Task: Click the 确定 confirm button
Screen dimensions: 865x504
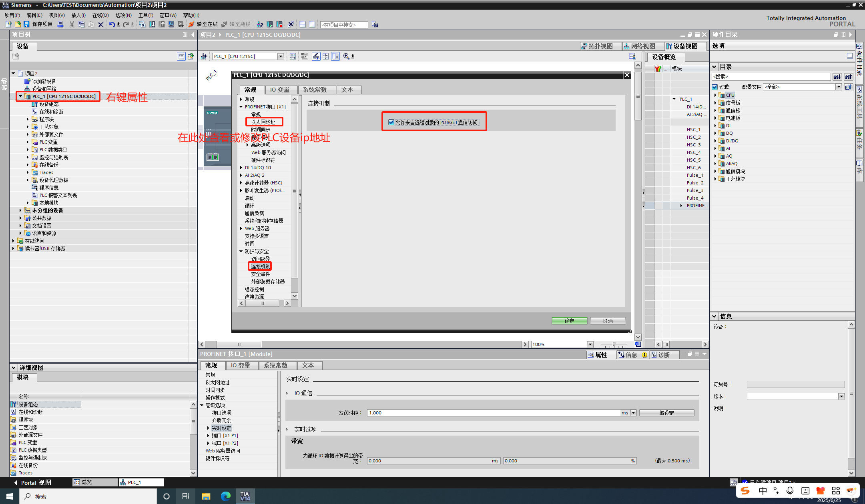Action: 569,321
